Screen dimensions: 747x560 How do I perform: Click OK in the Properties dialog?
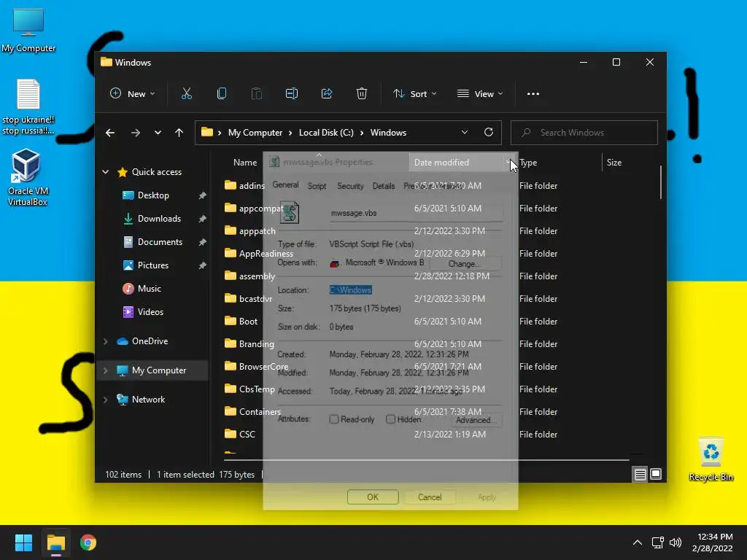373,497
